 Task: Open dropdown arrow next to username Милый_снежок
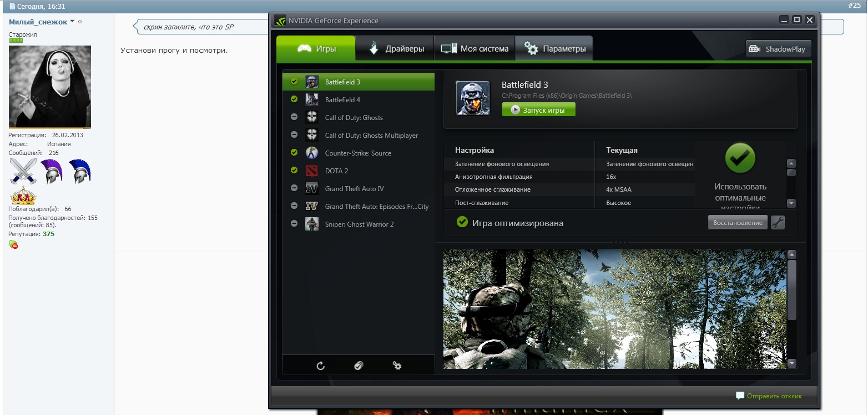click(x=72, y=22)
